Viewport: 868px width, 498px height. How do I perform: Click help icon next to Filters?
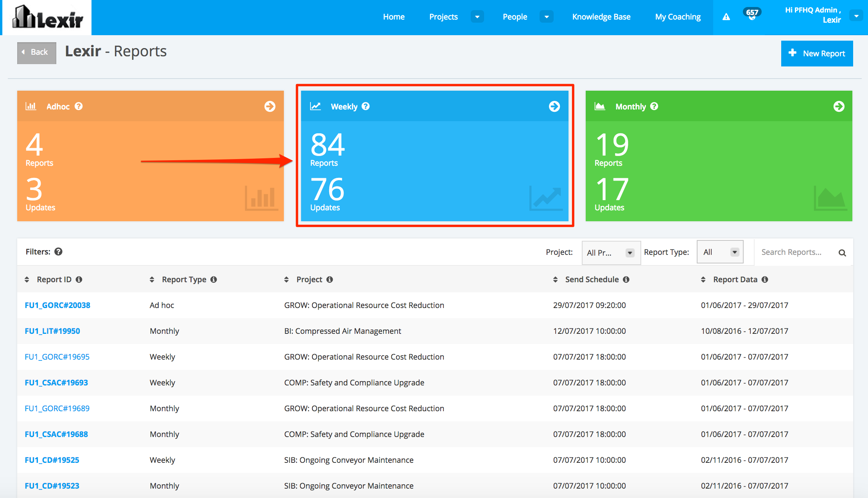click(58, 252)
